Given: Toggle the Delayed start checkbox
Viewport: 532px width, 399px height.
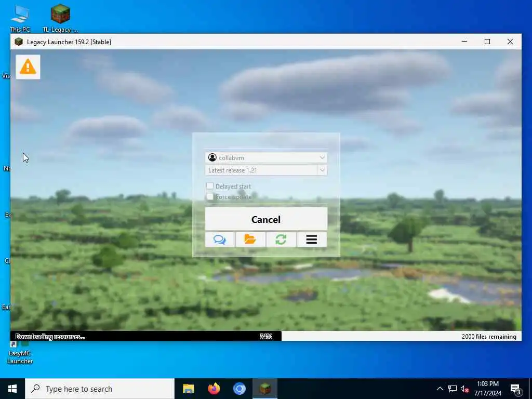Looking at the screenshot, I should pyautogui.click(x=210, y=186).
